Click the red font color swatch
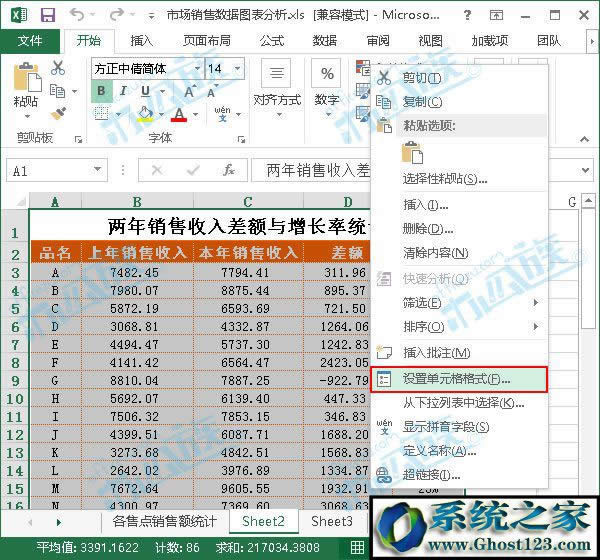Image resolution: width=600 pixels, height=560 pixels. coord(179,115)
